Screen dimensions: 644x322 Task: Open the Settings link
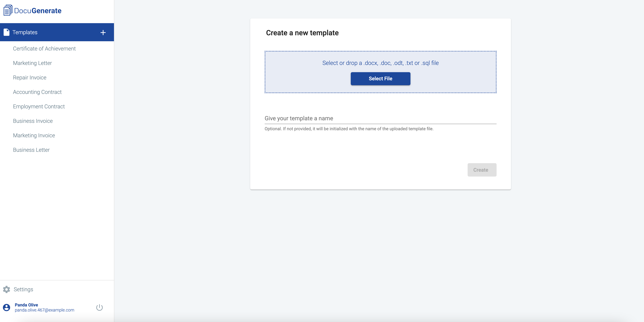[x=23, y=289]
